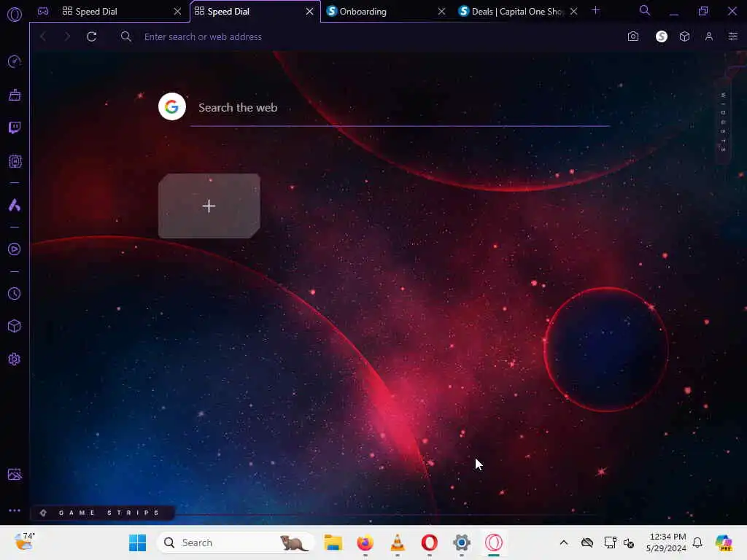Close the Onboarding tab
Viewport: 747px width, 560px height.
point(441,12)
